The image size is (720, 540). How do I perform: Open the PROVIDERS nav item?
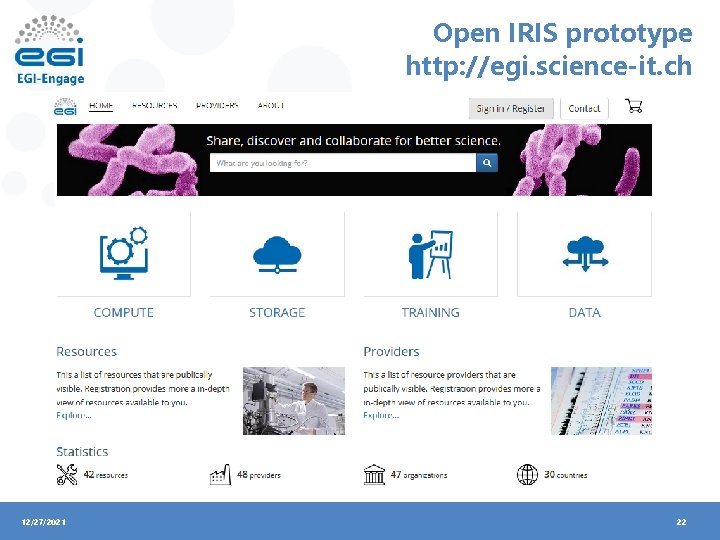pyautogui.click(x=217, y=106)
